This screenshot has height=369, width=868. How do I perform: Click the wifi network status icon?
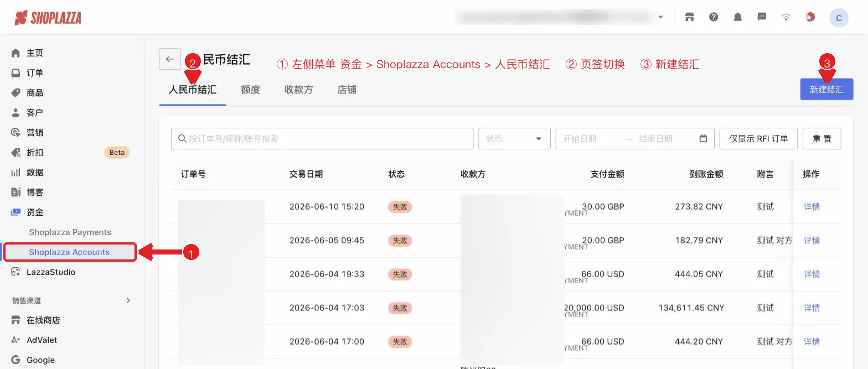(x=786, y=17)
